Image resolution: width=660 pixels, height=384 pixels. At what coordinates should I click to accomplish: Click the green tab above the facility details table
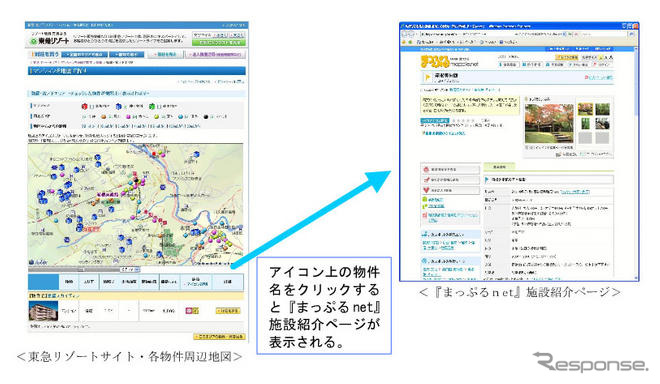[499, 167]
